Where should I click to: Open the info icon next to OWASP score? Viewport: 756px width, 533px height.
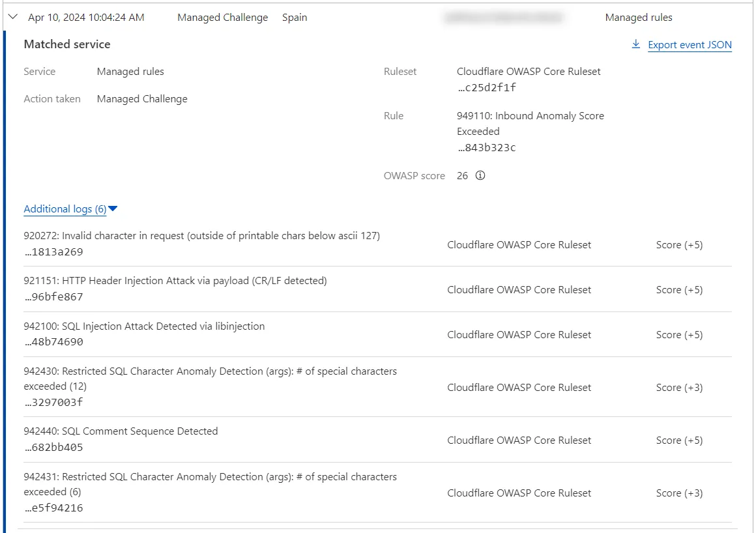[x=480, y=175]
